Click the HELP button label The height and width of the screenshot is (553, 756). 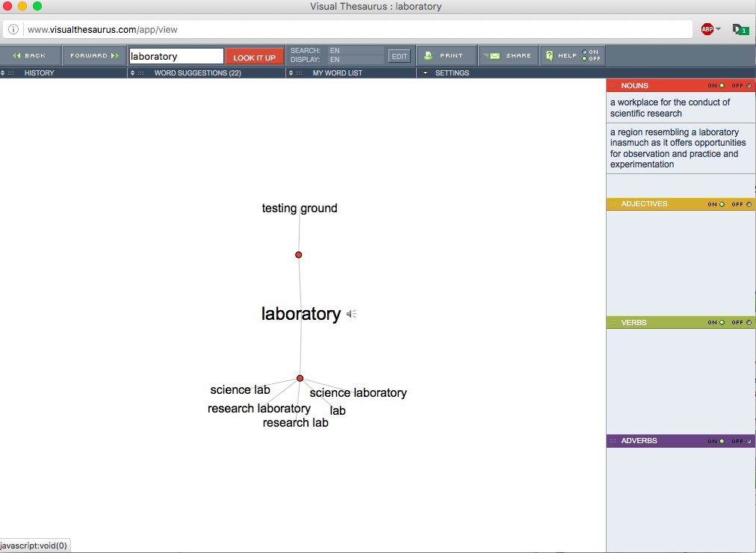tap(568, 56)
